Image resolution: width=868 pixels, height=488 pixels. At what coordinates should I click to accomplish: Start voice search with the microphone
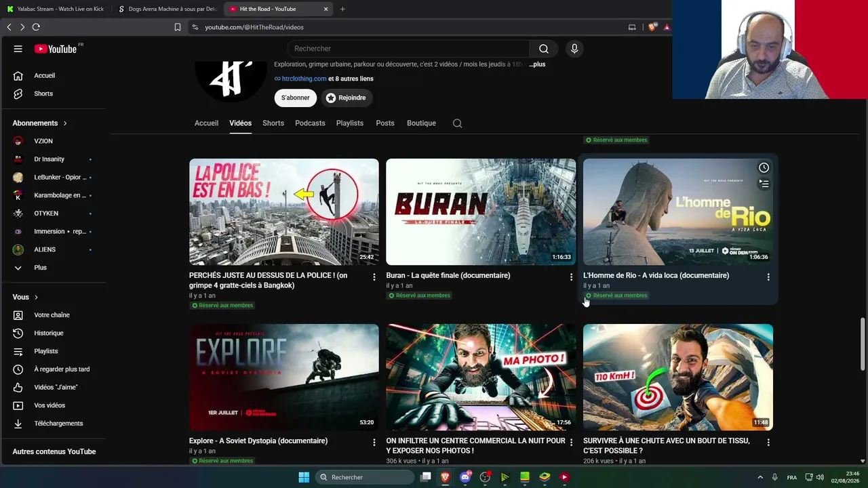tap(574, 49)
